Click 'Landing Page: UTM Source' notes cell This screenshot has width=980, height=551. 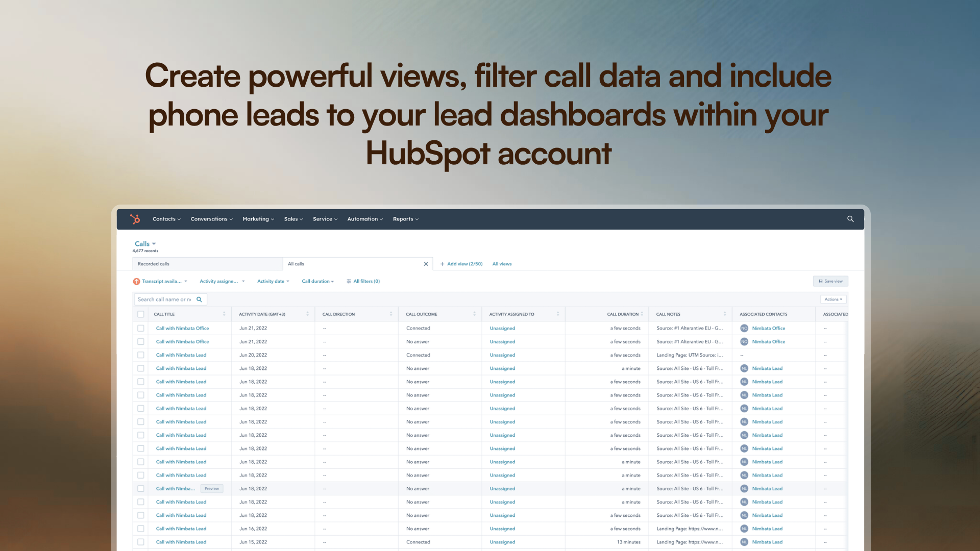click(690, 355)
